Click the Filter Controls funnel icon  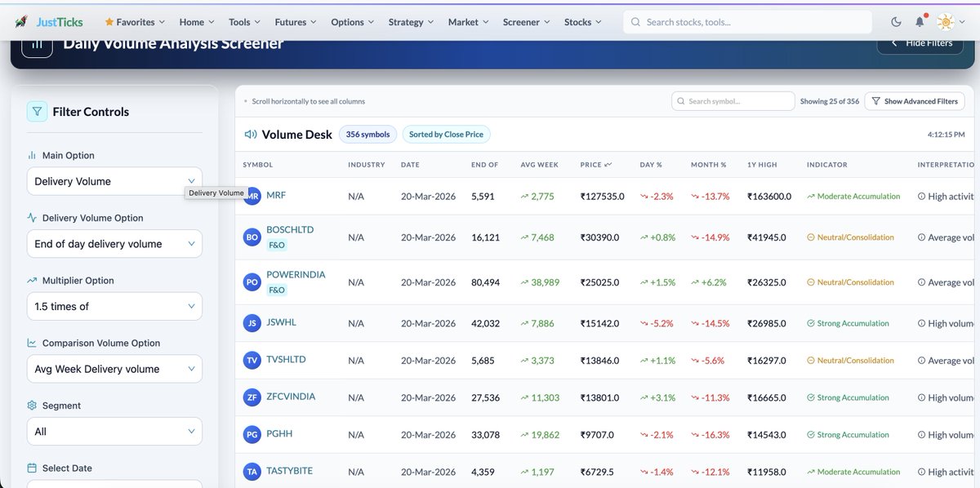[37, 111]
